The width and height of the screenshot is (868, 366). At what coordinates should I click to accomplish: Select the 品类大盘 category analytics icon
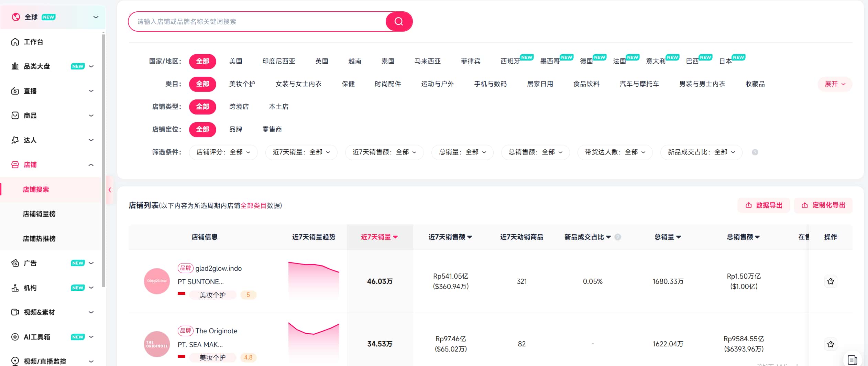[15, 66]
